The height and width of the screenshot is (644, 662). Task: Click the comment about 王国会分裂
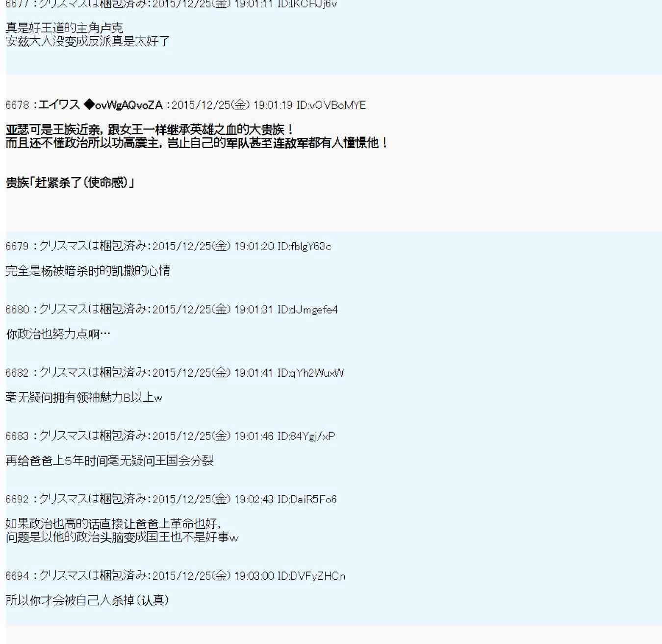(x=109, y=461)
